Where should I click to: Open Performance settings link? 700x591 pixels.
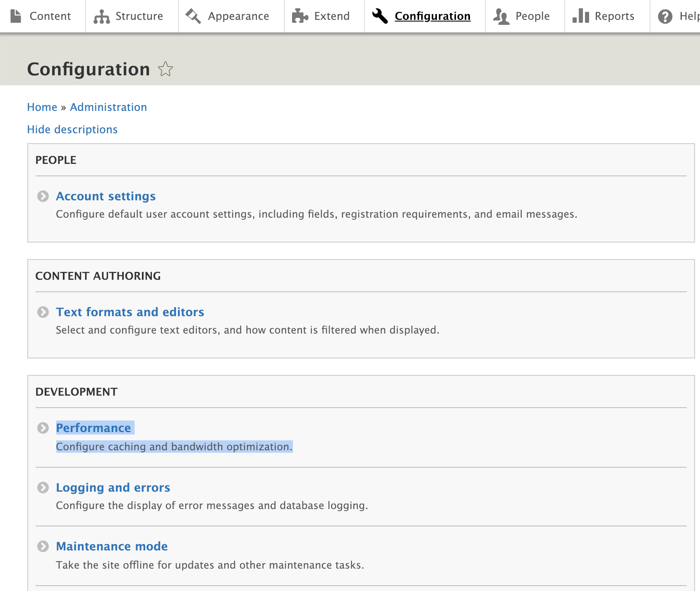coord(93,428)
